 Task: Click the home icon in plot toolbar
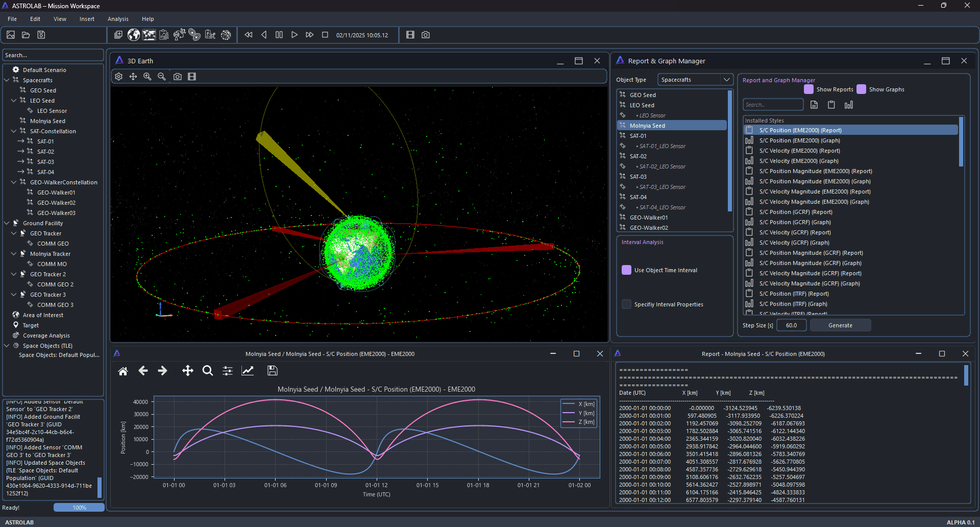(123, 371)
